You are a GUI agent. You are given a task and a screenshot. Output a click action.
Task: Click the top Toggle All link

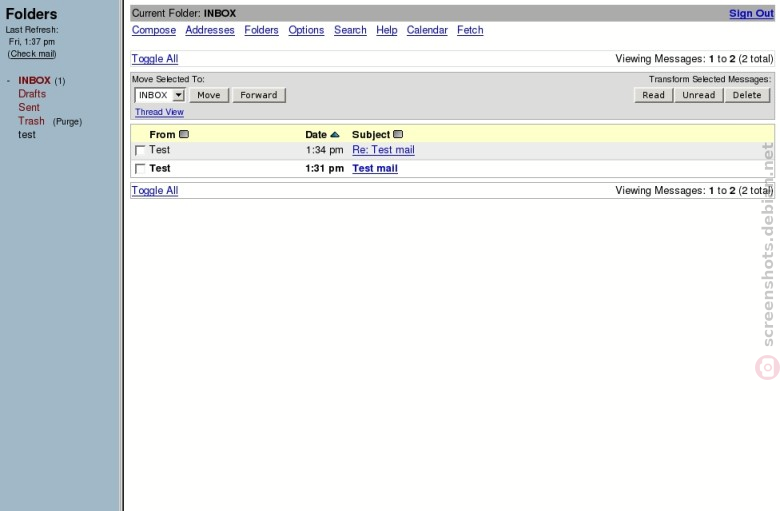pos(155,59)
